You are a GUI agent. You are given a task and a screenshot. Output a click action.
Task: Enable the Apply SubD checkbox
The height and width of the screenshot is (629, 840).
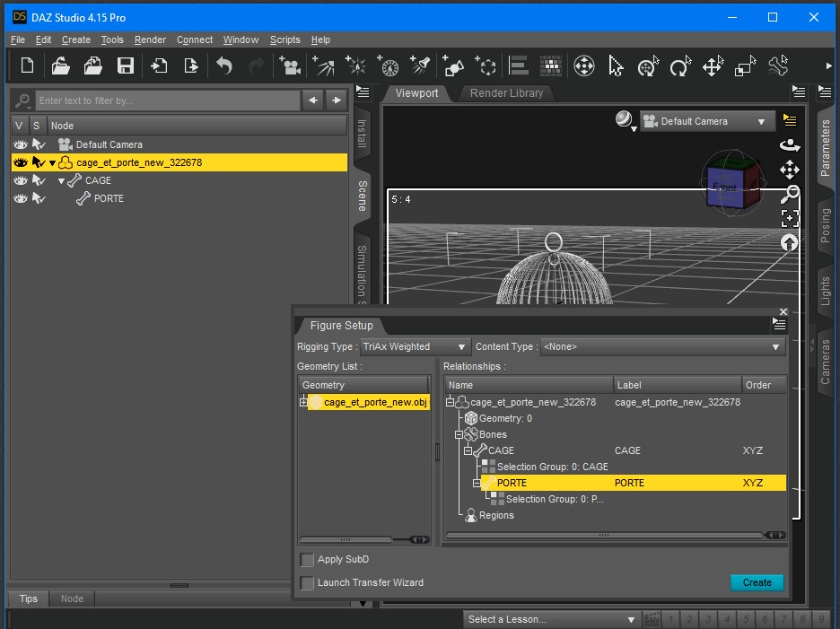click(307, 559)
